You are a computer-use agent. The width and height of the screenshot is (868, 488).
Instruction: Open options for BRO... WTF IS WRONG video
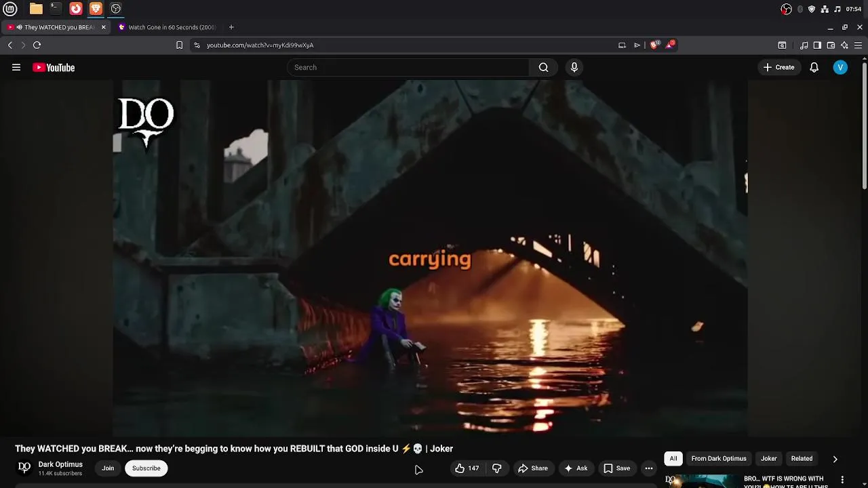(x=842, y=480)
